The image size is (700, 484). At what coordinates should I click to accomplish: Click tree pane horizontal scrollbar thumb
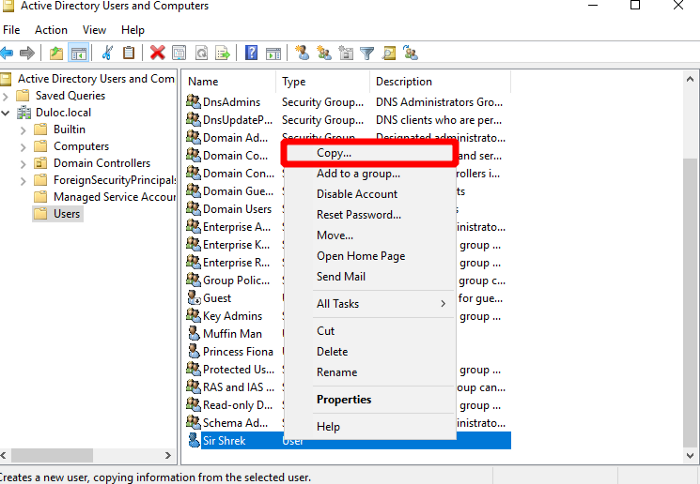[x=52, y=455]
